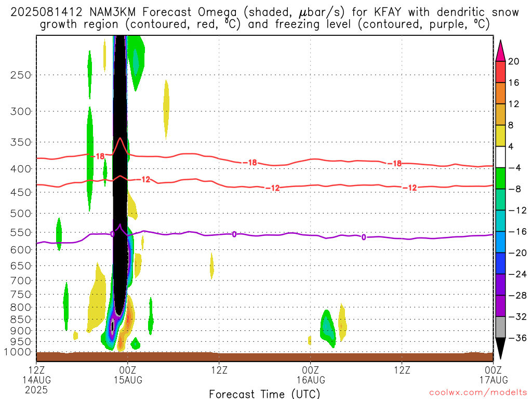This screenshot has width=532, height=399.
Task: Click the cyan -12 to -16 colorbar segment
Action: (500, 221)
